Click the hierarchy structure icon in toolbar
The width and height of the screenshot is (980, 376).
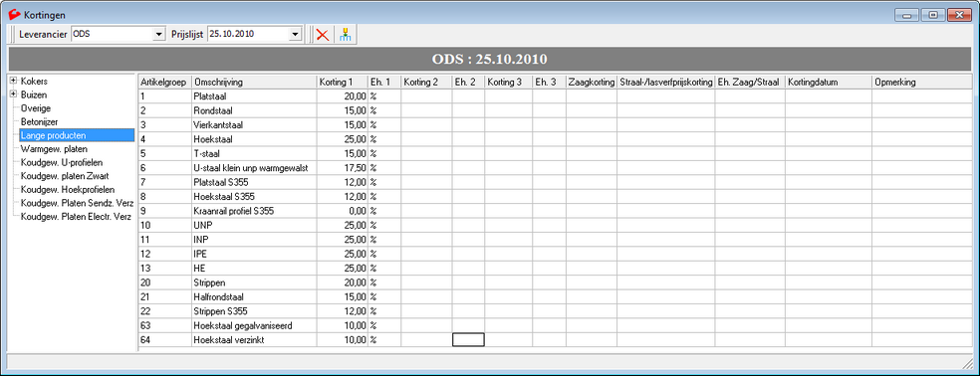click(x=345, y=35)
